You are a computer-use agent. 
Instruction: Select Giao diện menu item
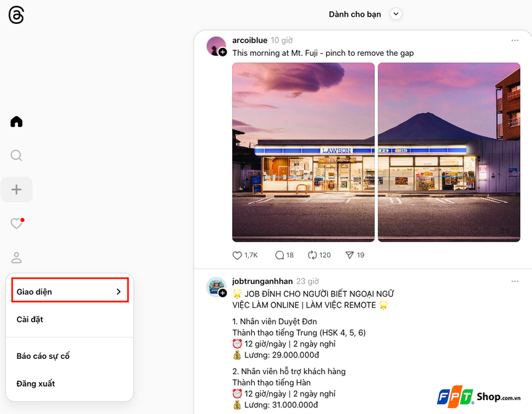click(70, 290)
